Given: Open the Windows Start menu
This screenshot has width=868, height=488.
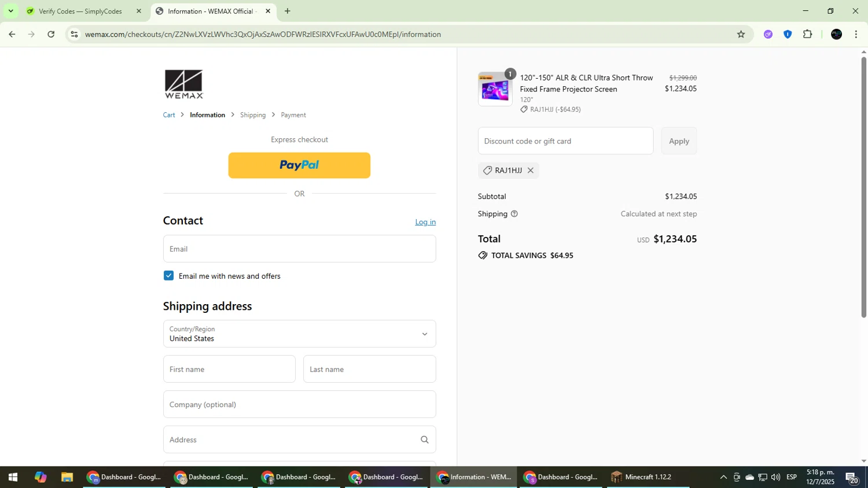Looking at the screenshot, I should pyautogui.click(x=13, y=477).
